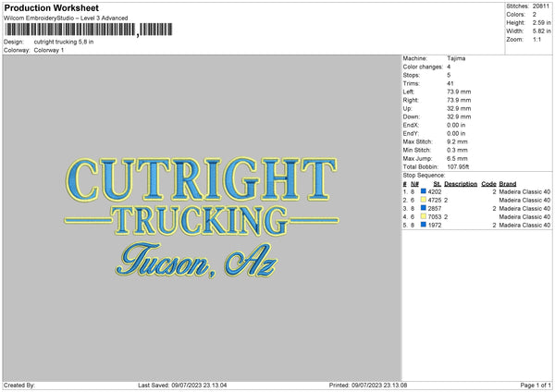Click the Tucson, Az script lettering
Image resolution: width=555 pixels, height=392 pixels.
196,261
